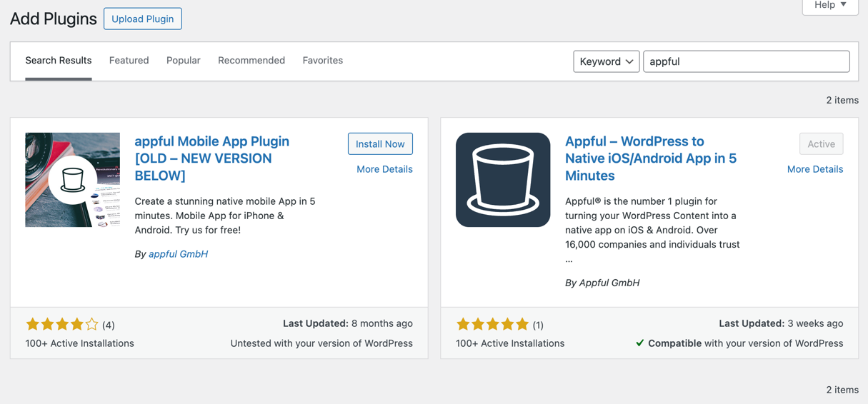The image size is (868, 404).
Task: Install the old appful Mobile App Plugin
Action: (x=380, y=144)
